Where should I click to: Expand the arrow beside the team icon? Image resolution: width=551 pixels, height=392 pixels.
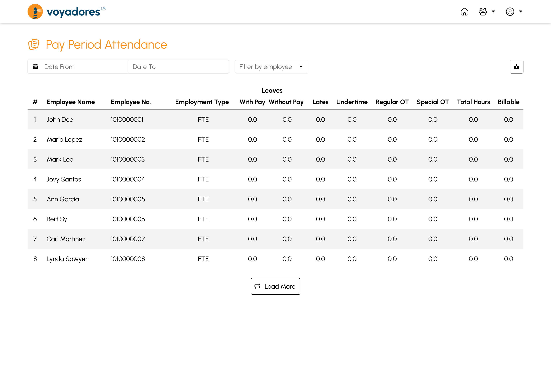[493, 12]
